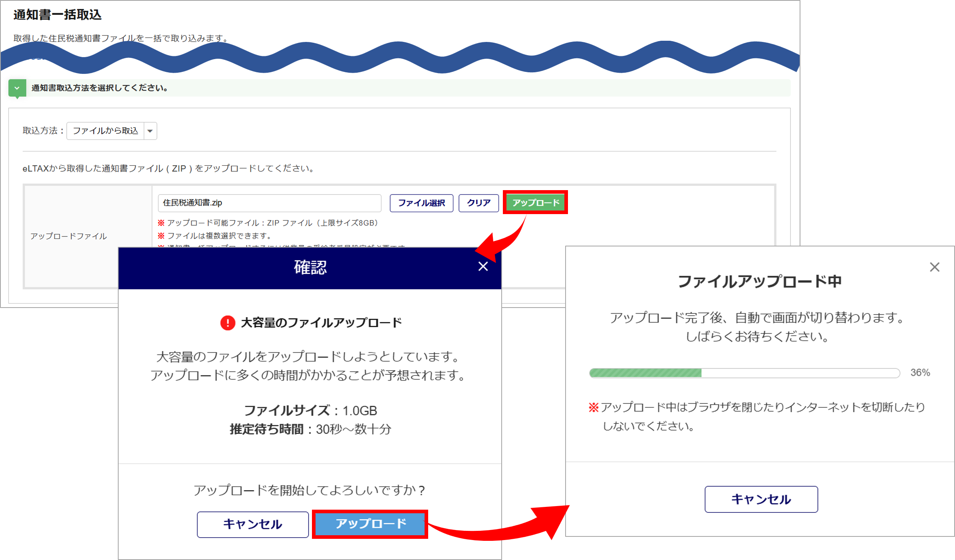Click the upload progress bar
The height and width of the screenshot is (560, 955).
(x=745, y=373)
